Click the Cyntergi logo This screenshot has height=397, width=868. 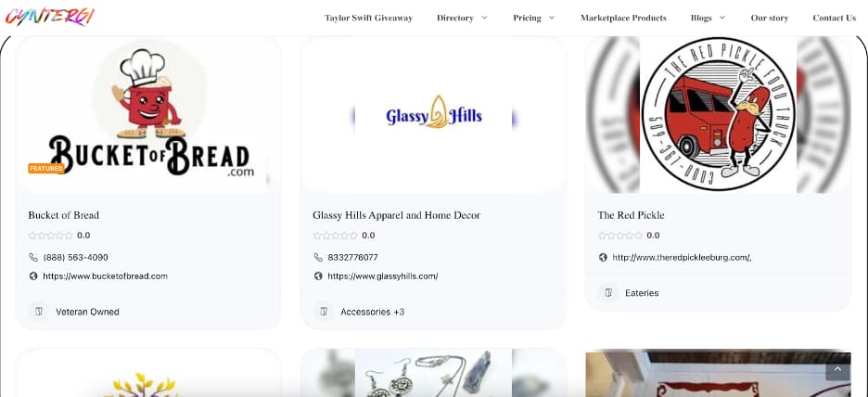click(50, 17)
